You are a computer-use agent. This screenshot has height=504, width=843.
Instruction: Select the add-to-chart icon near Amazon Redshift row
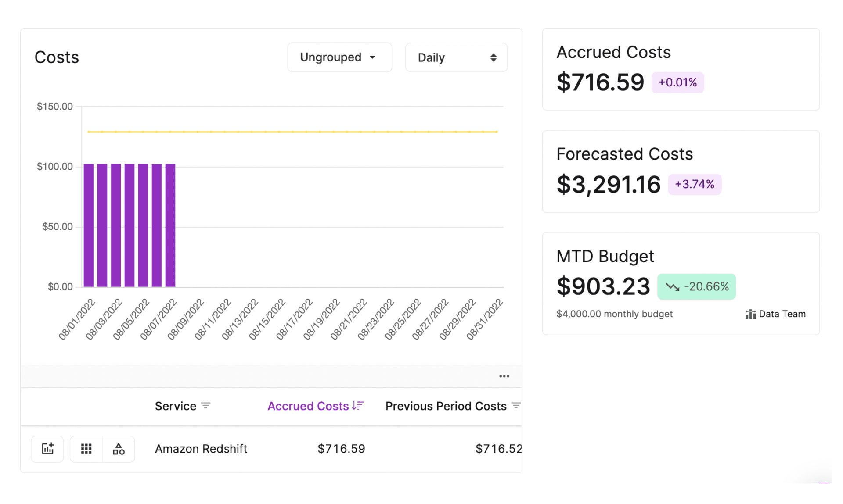click(x=47, y=449)
